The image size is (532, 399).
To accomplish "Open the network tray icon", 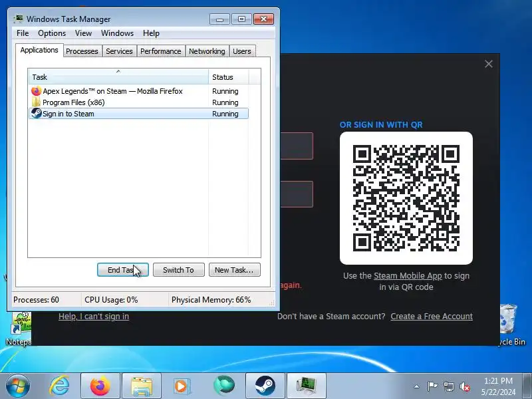I will 448,386.
